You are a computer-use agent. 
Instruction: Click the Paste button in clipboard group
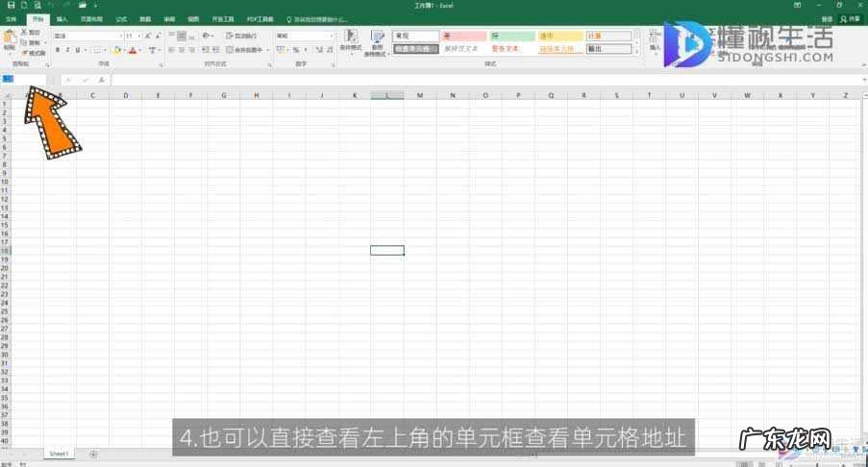10,41
